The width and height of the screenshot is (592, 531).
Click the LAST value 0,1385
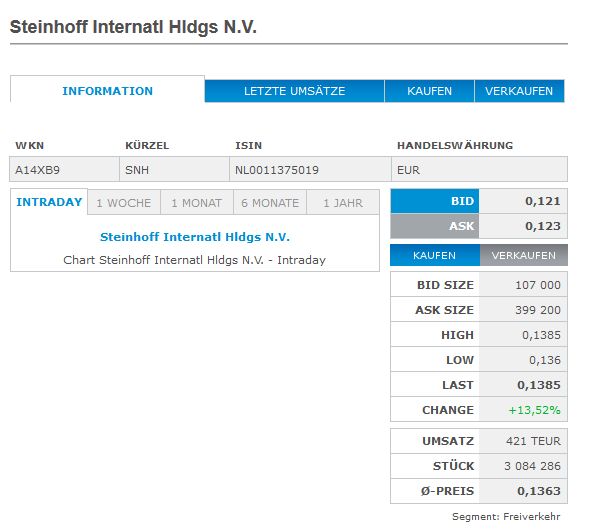tap(539, 385)
